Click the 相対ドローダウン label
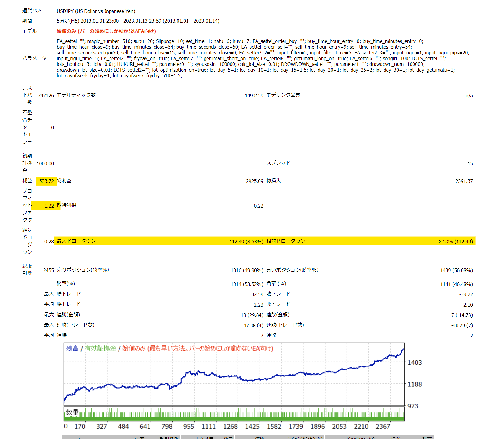This screenshot has width=504, height=439. pyautogui.click(x=286, y=241)
